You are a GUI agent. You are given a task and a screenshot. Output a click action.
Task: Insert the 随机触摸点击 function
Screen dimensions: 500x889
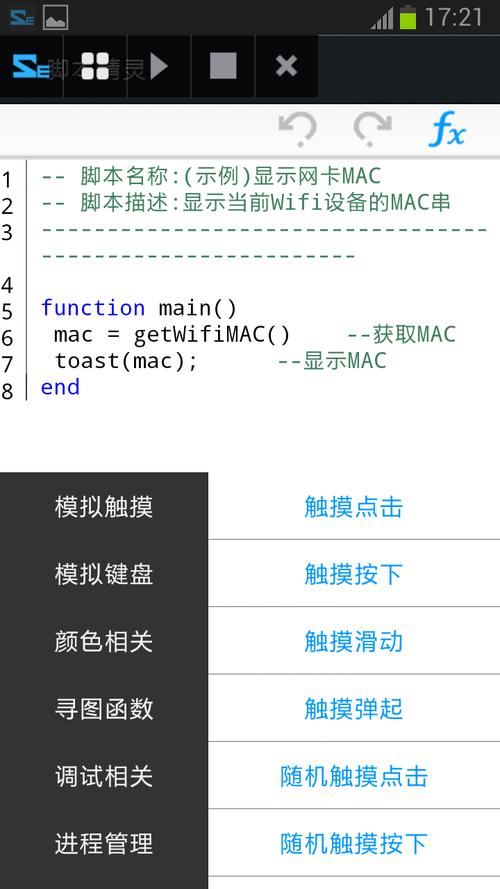[354, 776]
